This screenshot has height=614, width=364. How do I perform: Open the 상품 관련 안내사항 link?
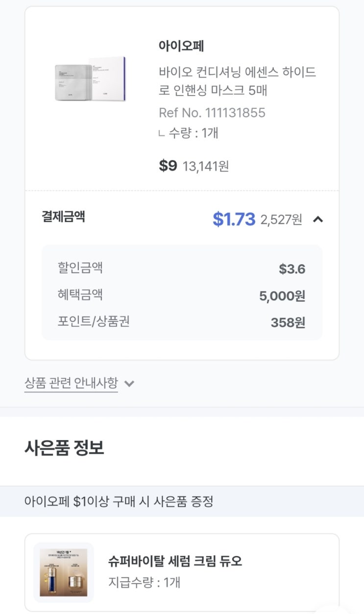[x=71, y=383]
